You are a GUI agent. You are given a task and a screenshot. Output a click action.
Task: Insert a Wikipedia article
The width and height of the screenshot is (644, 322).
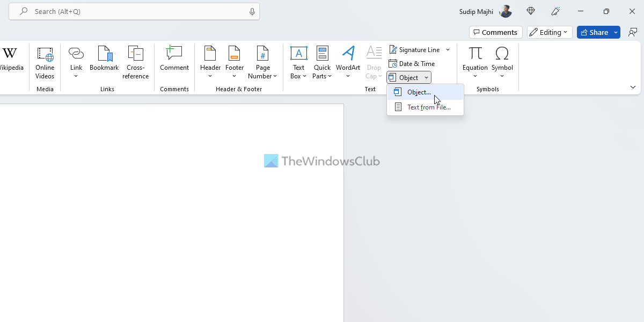10,59
